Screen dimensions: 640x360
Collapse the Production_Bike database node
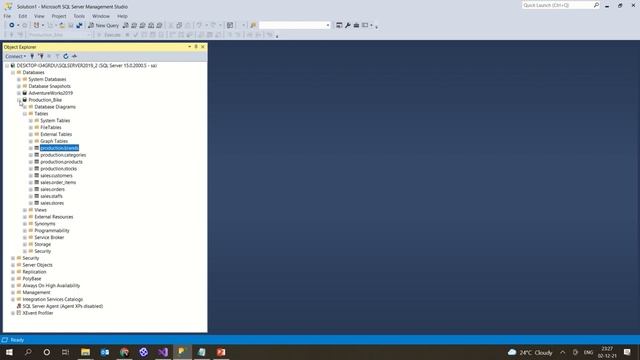(19, 100)
